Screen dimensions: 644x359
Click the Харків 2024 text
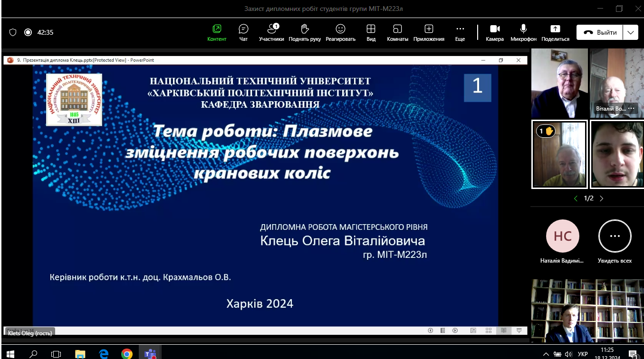260,303
